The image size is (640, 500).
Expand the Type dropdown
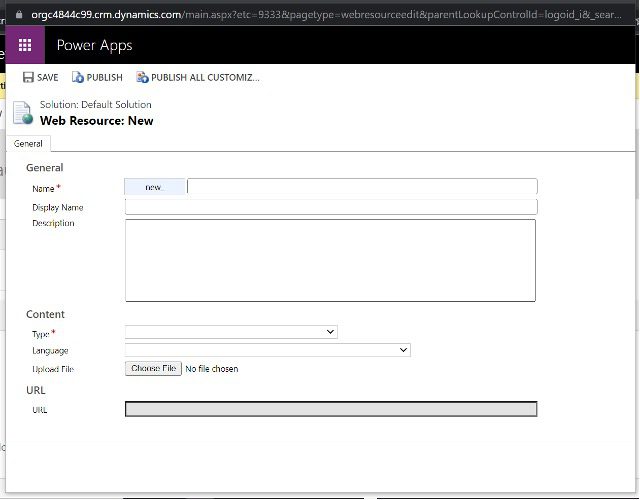[231, 332]
